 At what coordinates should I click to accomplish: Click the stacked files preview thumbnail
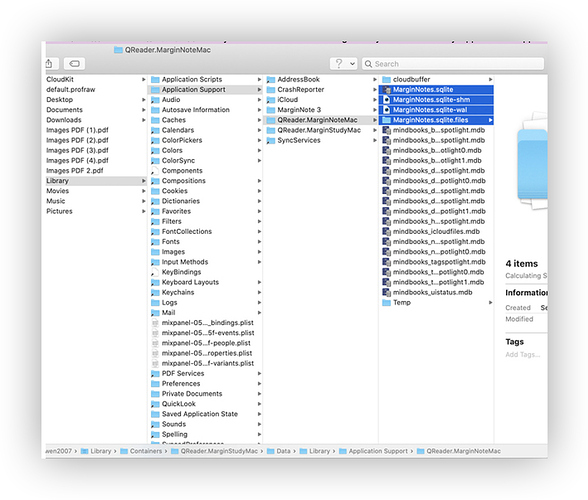(x=532, y=161)
